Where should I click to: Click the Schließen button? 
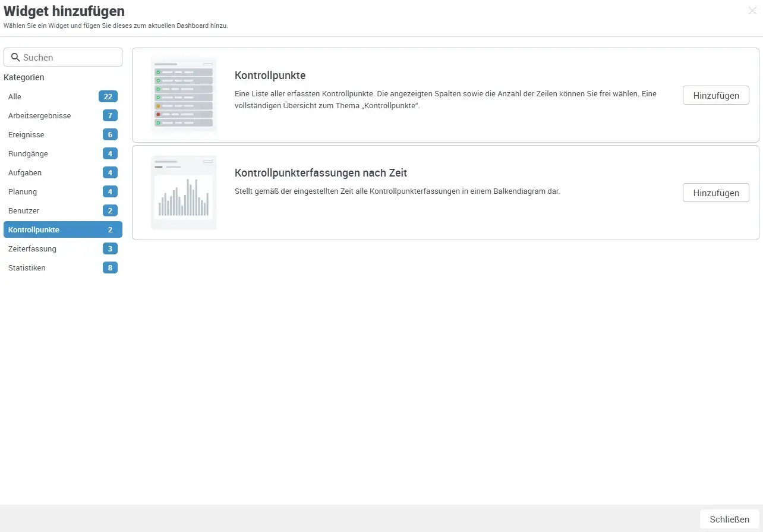(x=729, y=519)
